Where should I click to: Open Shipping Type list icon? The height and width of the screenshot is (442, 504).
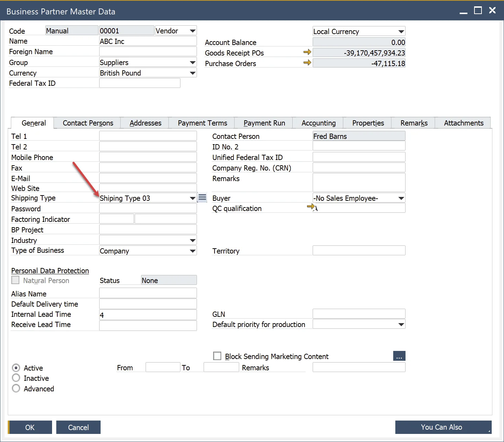click(x=202, y=198)
